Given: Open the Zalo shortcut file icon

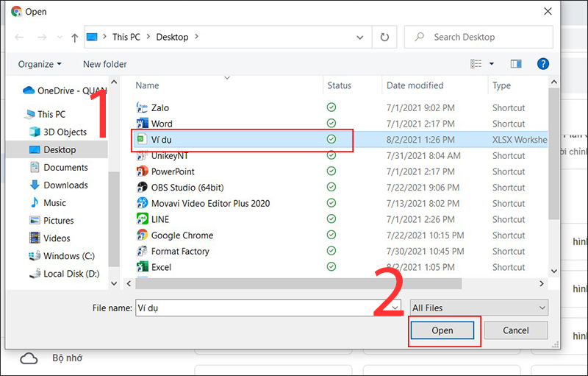Looking at the screenshot, I should tap(142, 107).
